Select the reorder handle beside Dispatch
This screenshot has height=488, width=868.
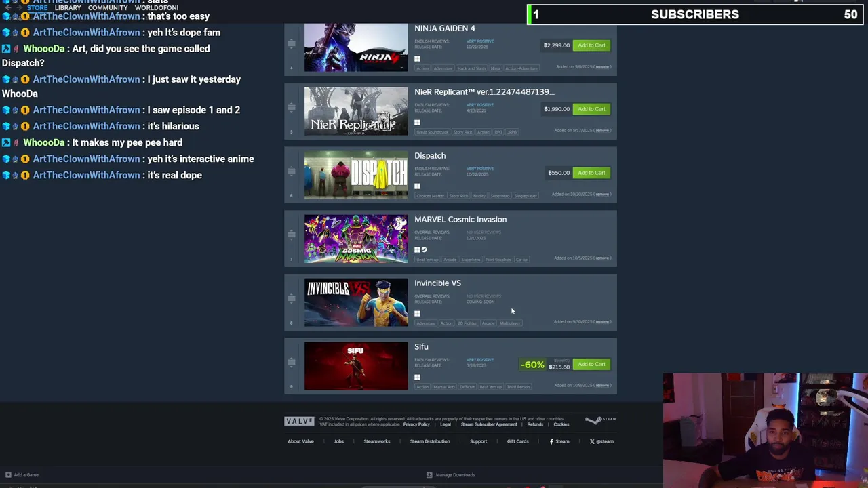291,171
